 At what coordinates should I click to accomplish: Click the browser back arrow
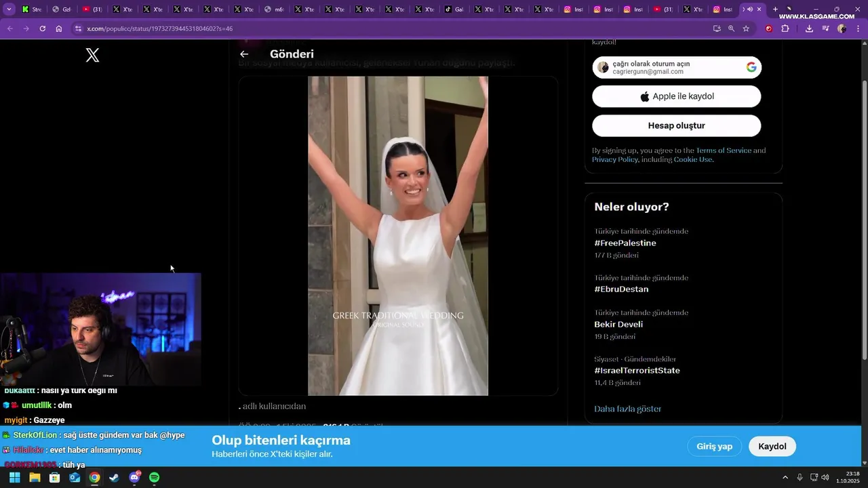(9, 28)
